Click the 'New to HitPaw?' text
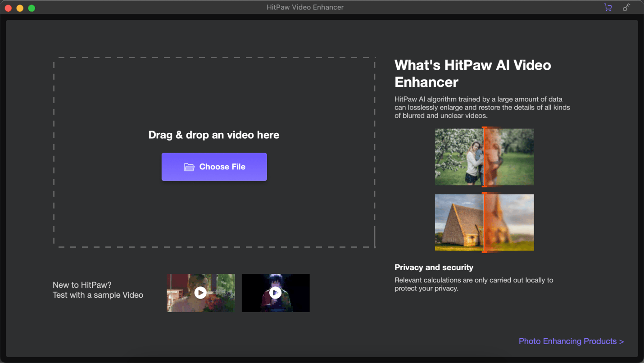Image resolution: width=644 pixels, height=363 pixels. click(82, 285)
